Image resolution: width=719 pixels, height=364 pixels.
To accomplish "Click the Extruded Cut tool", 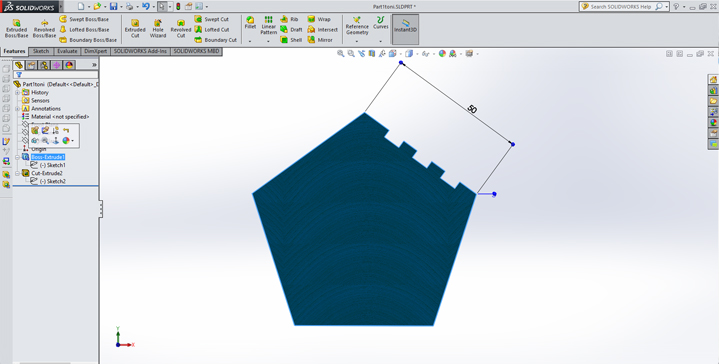I will click(x=135, y=28).
